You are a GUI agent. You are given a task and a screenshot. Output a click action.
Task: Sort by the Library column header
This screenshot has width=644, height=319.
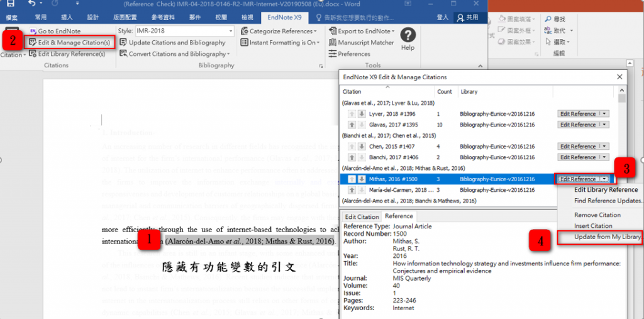click(x=505, y=92)
